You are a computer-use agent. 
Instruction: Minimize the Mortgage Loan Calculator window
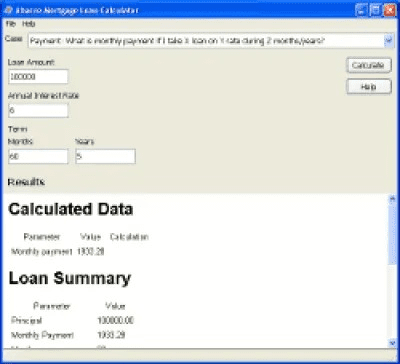tap(361, 10)
